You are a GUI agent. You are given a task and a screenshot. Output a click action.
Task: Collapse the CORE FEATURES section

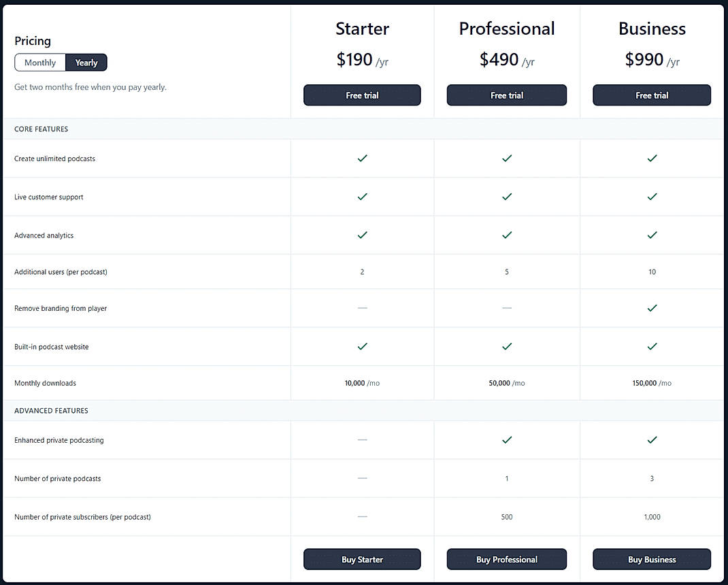42,129
